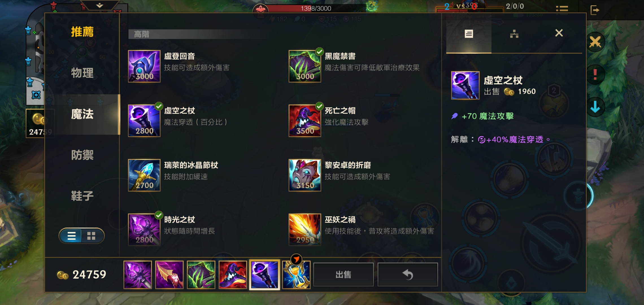Pick 瑞萊的冰晶節杖 item icon
The height and width of the screenshot is (305, 644).
[144, 175]
